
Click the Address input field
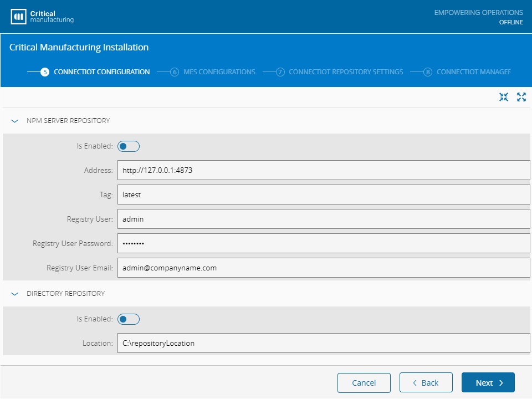(324, 171)
